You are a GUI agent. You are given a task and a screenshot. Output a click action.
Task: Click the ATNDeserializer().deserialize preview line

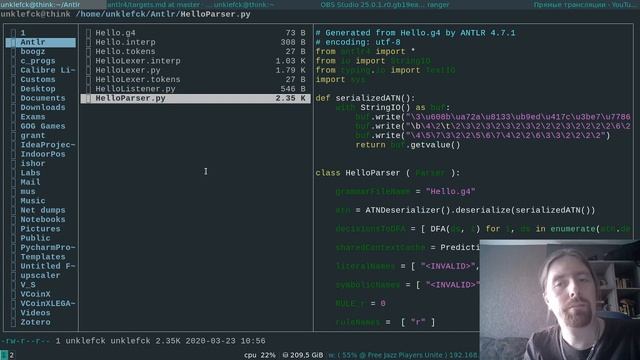click(x=465, y=210)
